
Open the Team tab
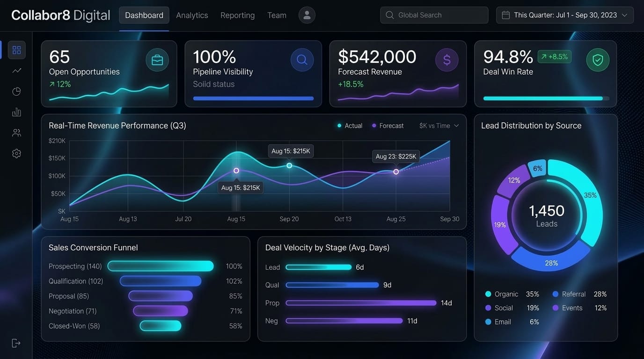click(x=277, y=15)
